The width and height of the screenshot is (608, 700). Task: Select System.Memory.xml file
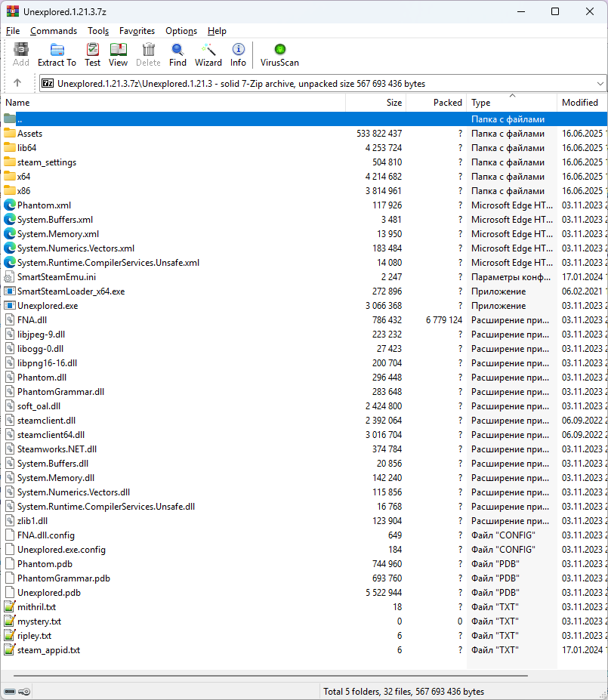[x=58, y=233]
